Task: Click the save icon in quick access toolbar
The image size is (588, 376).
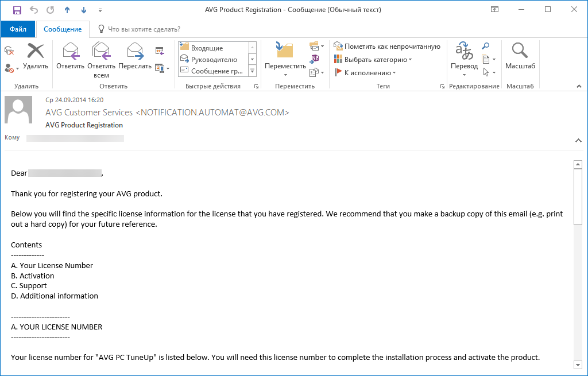Action: (17, 10)
